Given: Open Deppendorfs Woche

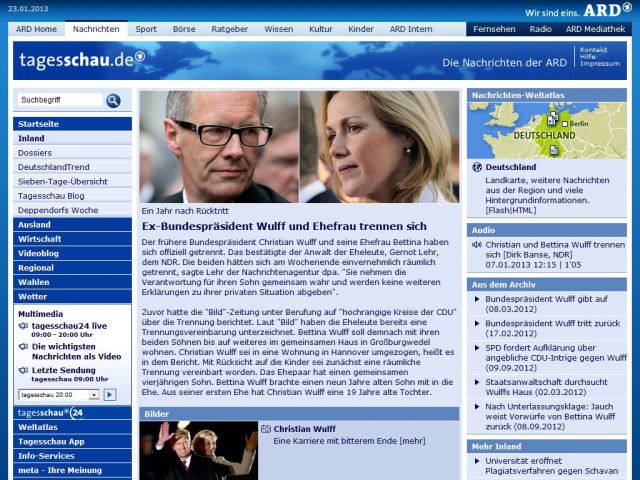Looking at the screenshot, I should (73, 210).
